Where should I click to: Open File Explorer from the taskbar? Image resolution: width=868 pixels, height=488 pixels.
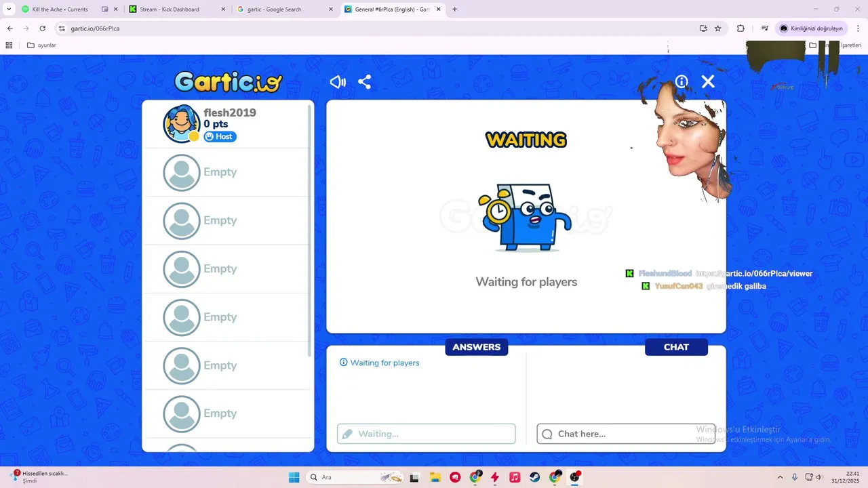point(435,477)
